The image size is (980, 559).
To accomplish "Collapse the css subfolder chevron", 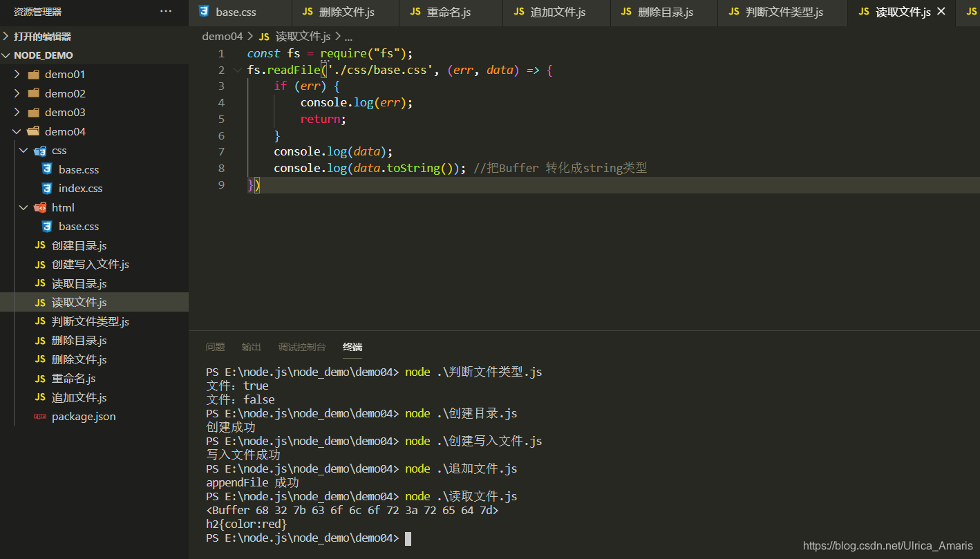I will [24, 150].
